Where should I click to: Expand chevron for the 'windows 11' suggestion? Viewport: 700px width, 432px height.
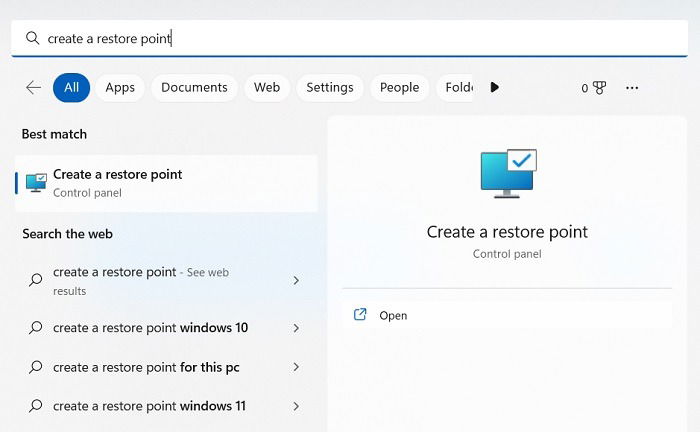tap(296, 406)
